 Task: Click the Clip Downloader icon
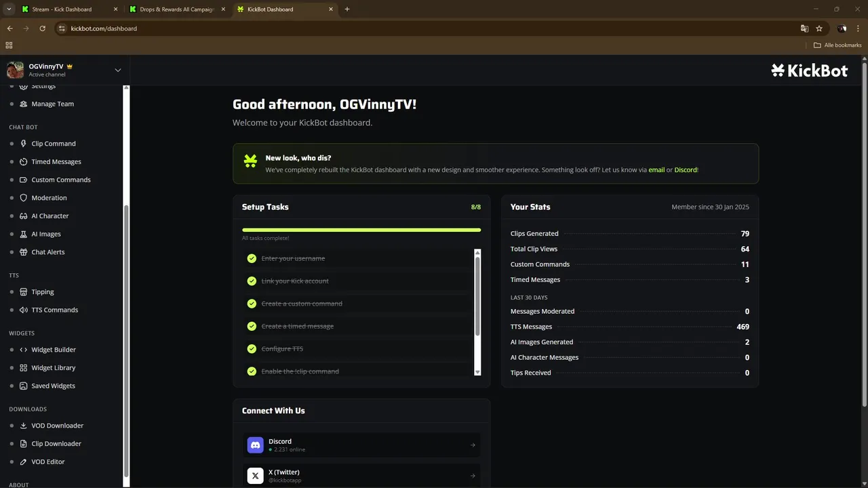click(x=24, y=444)
